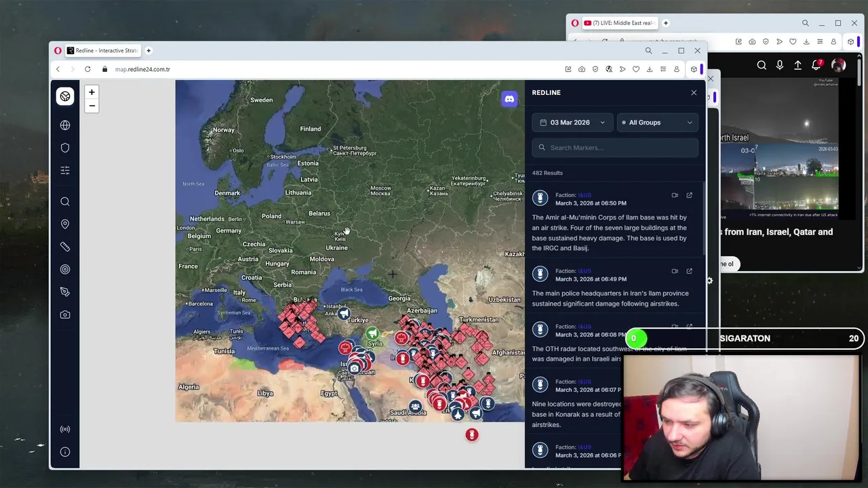Click video icon on 06:50 PM entry

click(675, 195)
